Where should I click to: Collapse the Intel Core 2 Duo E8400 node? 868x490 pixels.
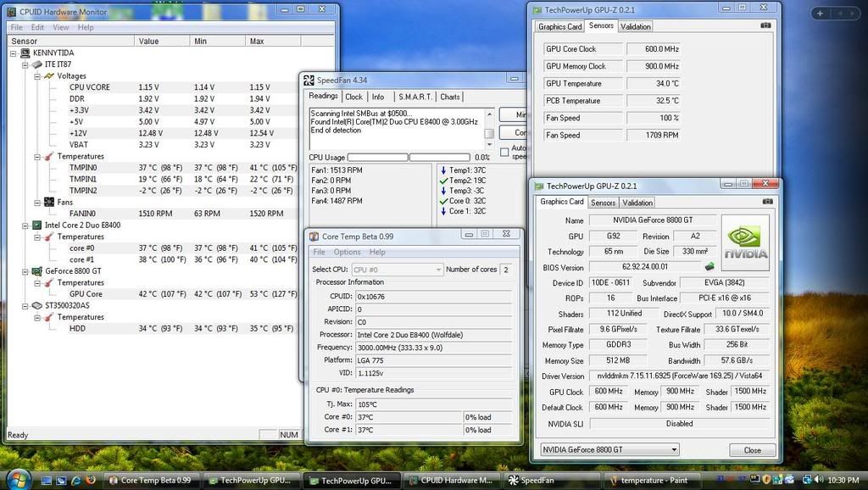click(x=25, y=225)
